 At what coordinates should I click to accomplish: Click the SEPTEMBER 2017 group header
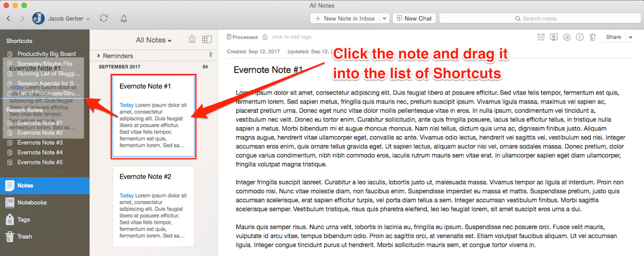click(x=119, y=67)
